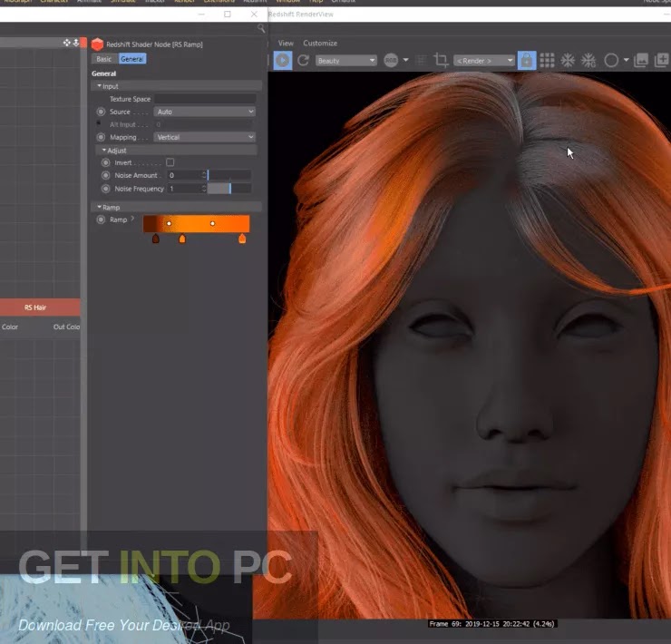
Task: Select the middle orange ramp knot
Action: point(182,239)
